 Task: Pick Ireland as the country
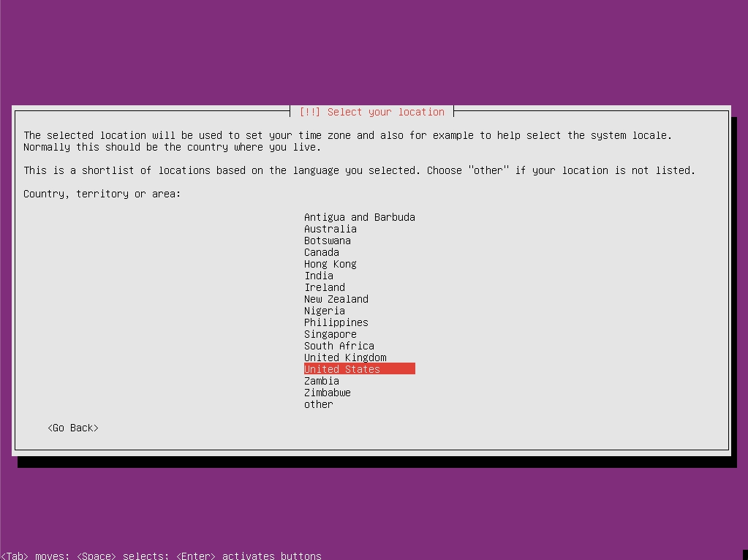pyautogui.click(x=325, y=287)
